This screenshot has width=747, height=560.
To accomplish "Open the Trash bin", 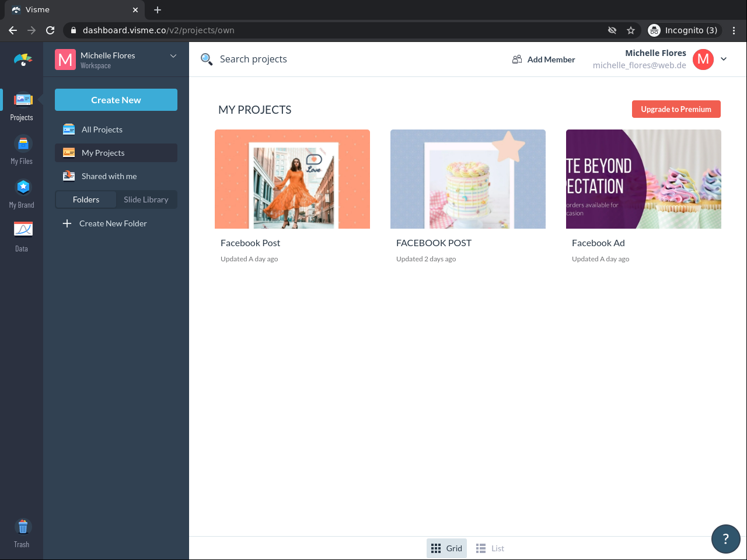I will tap(22, 534).
